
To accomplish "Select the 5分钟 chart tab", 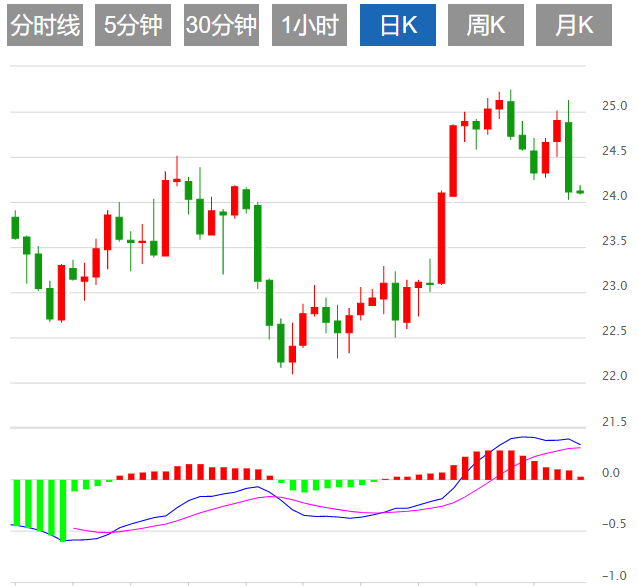I will click(132, 26).
